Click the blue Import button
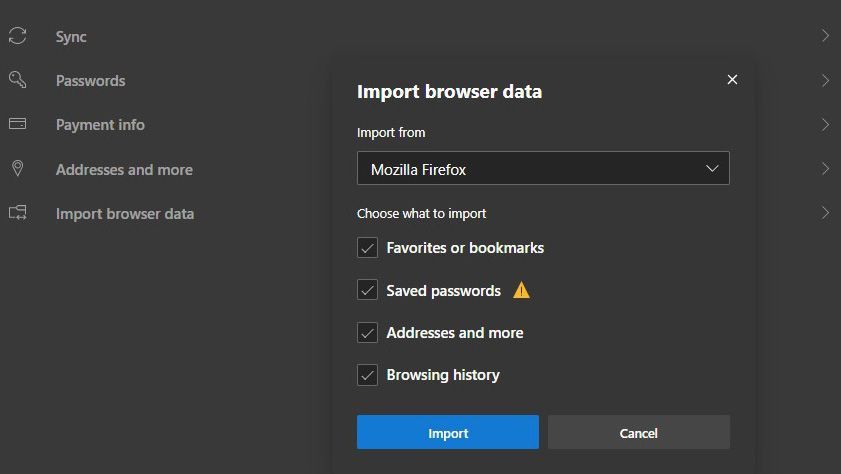 tap(447, 433)
